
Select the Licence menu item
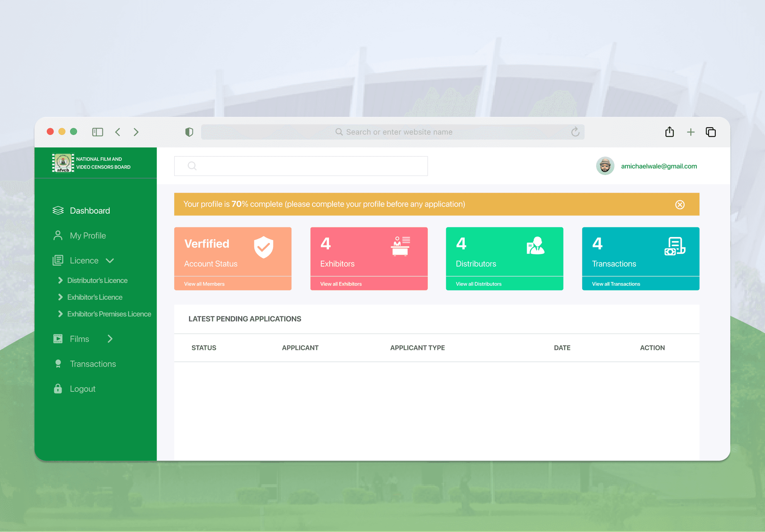pyautogui.click(x=84, y=261)
